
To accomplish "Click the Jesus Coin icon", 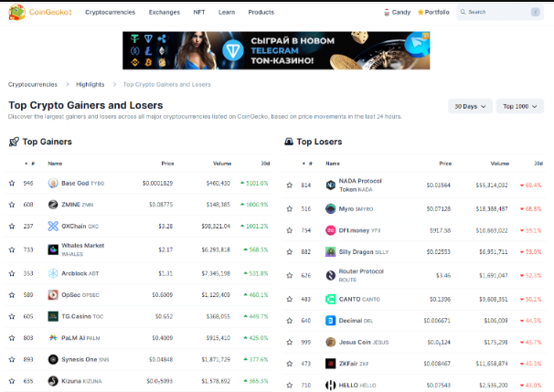I will click(330, 343).
